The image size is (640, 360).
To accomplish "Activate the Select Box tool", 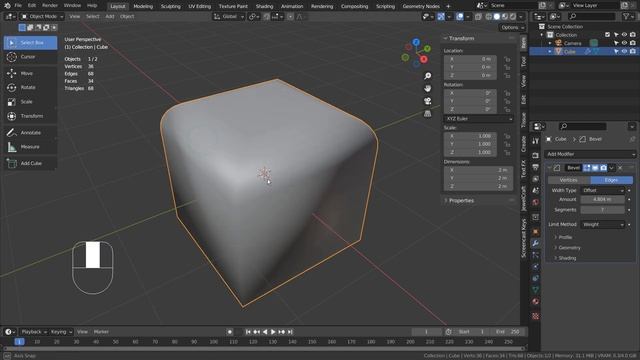I will pos(30,42).
